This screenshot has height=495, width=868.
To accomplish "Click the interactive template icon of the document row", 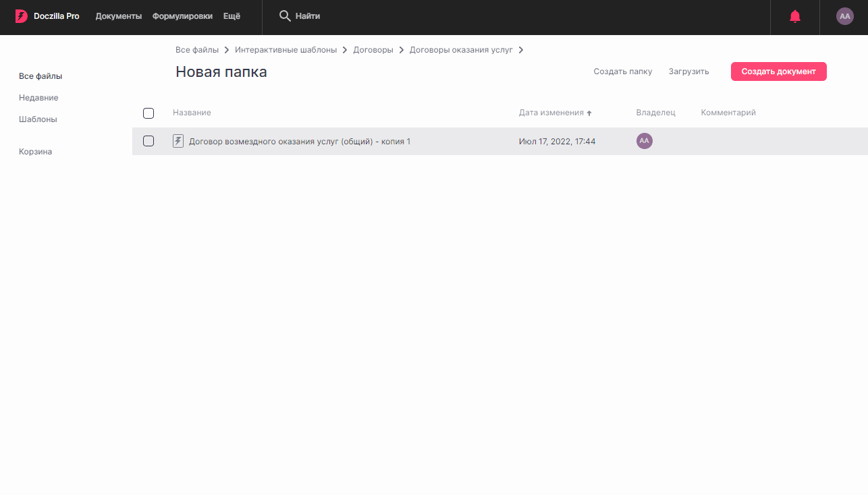I will click(178, 141).
